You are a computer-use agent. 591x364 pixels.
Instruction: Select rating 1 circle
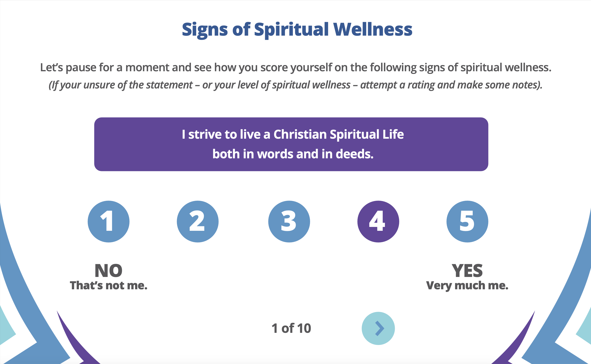(x=108, y=221)
